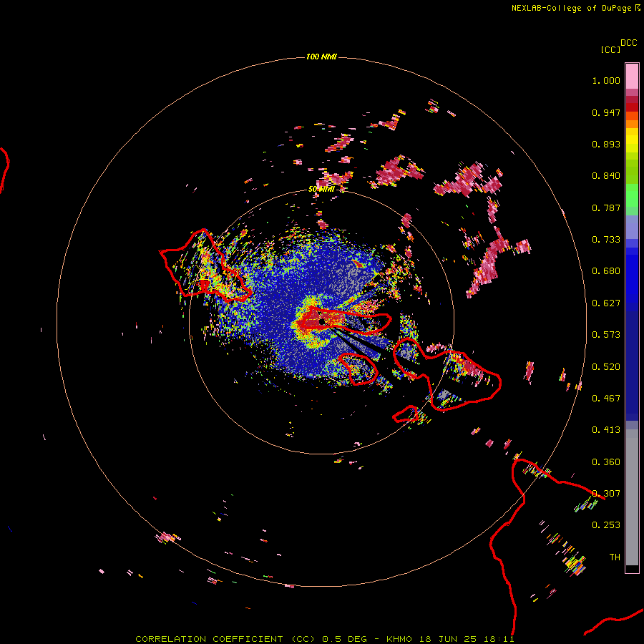Click the 0.520 scale value
This screenshot has height=644, width=644.
(x=606, y=367)
